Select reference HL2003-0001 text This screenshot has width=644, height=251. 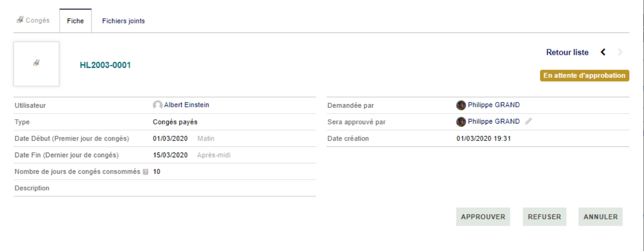pos(105,65)
